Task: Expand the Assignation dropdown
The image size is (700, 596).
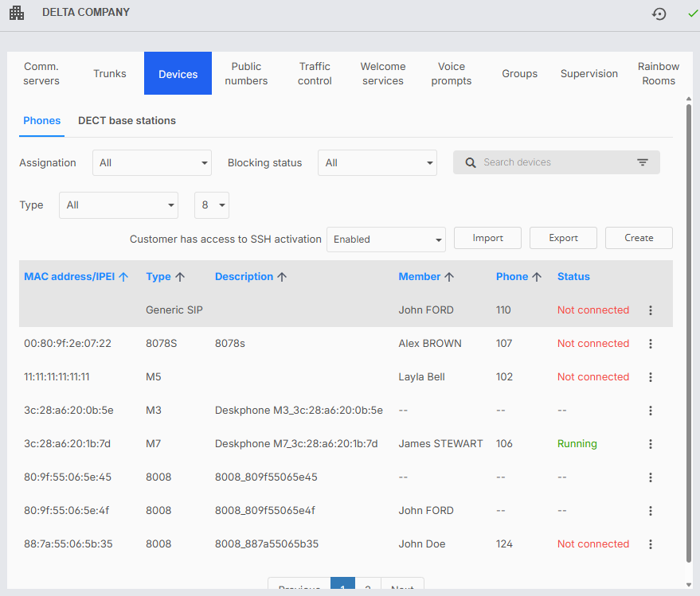Action: pos(151,162)
